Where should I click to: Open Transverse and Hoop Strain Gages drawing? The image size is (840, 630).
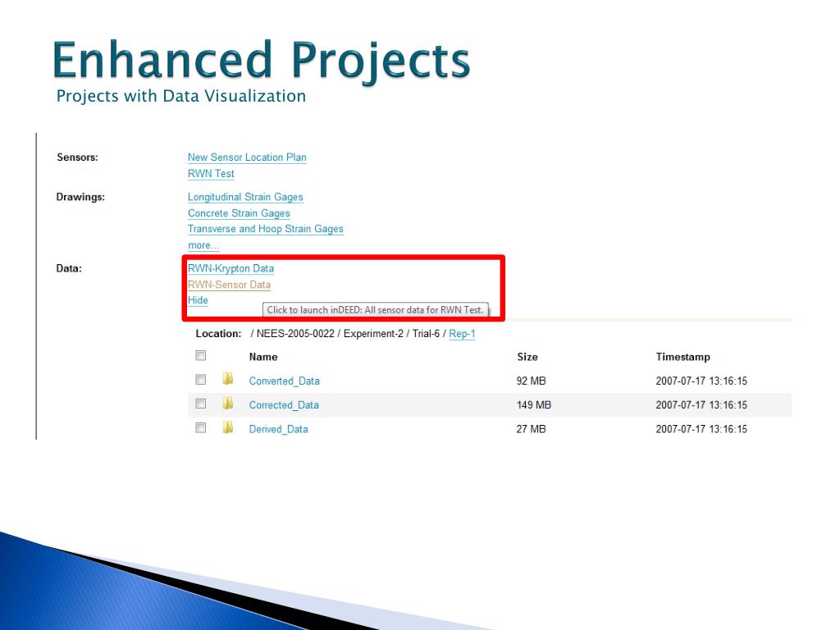(266, 229)
